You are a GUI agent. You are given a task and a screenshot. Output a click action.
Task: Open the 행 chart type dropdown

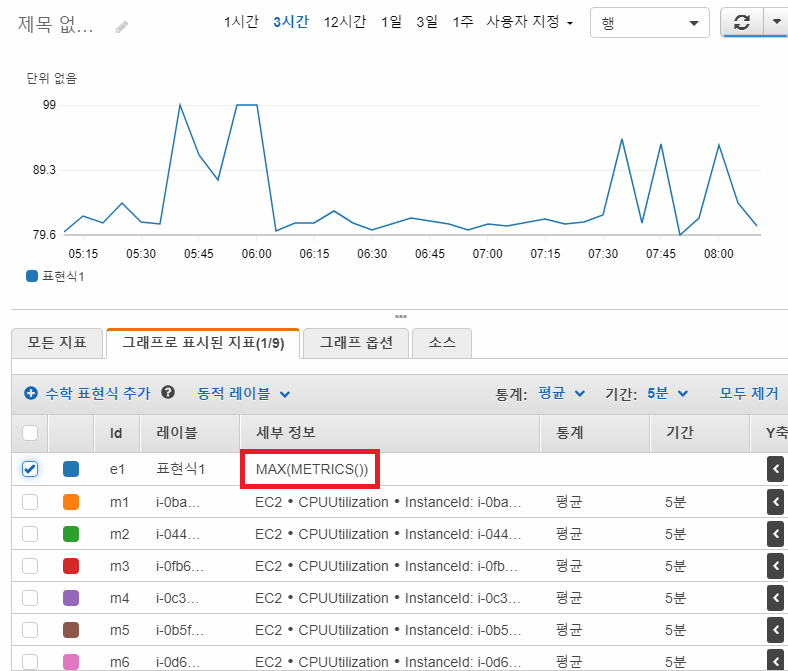(650, 23)
